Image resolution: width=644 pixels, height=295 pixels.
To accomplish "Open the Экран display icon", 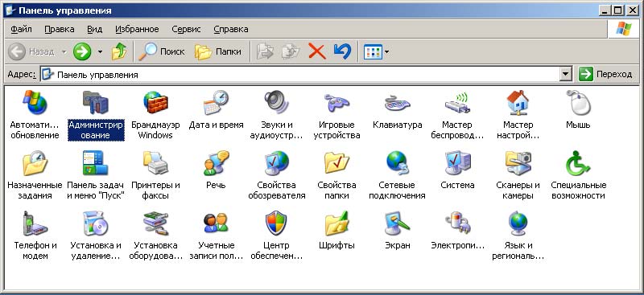I will (x=397, y=223).
